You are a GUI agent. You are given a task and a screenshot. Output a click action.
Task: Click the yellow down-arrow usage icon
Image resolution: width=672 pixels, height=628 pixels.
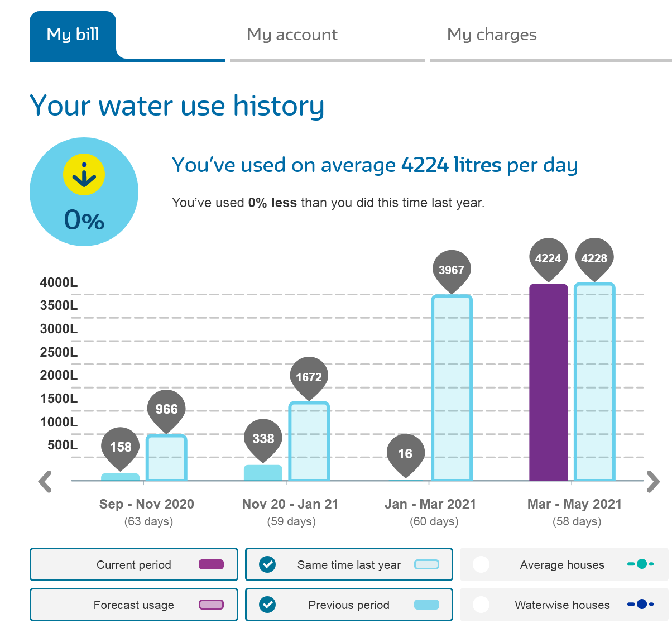[84, 175]
